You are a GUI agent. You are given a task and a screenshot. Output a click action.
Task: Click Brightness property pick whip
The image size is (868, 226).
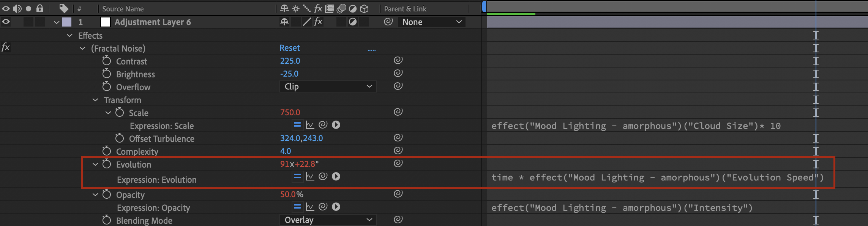pos(398,73)
